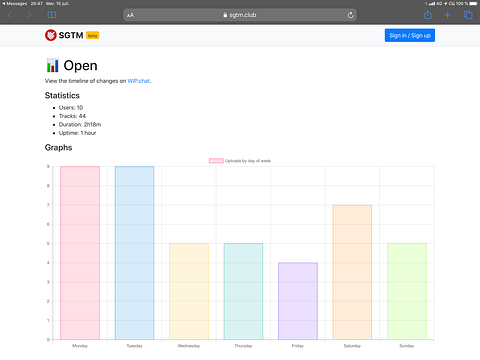Tap the Safari back arrow
Viewport: 480px width, 360px height.
tap(10, 15)
